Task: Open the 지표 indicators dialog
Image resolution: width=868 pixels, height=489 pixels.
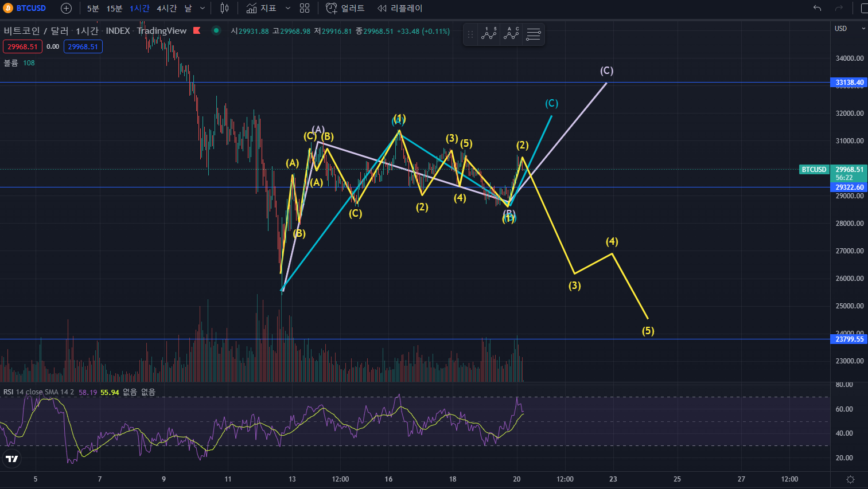Action: [x=262, y=8]
